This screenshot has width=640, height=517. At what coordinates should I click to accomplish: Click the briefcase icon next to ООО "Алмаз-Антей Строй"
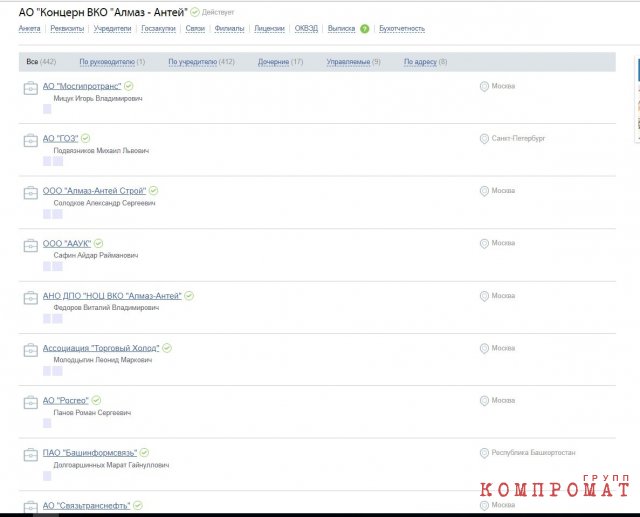tap(31, 193)
